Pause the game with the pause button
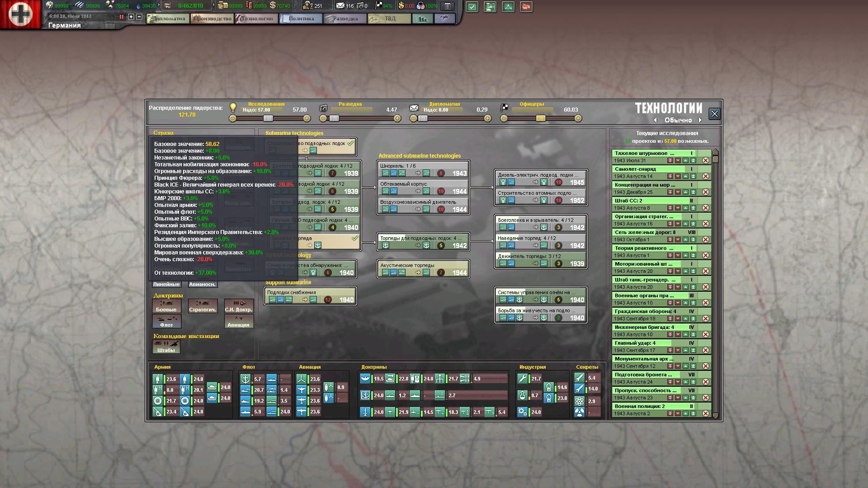This screenshot has height=488, width=868. point(121,17)
